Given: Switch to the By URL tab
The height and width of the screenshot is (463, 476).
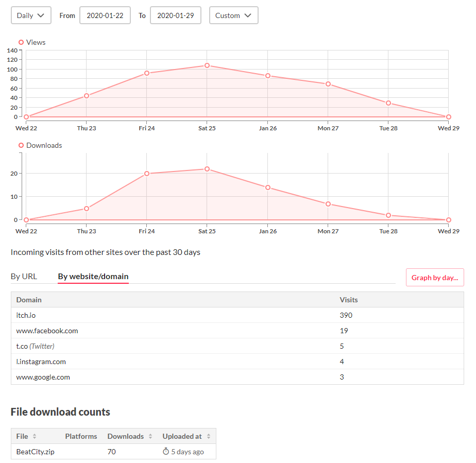Looking at the screenshot, I should click(x=24, y=277).
